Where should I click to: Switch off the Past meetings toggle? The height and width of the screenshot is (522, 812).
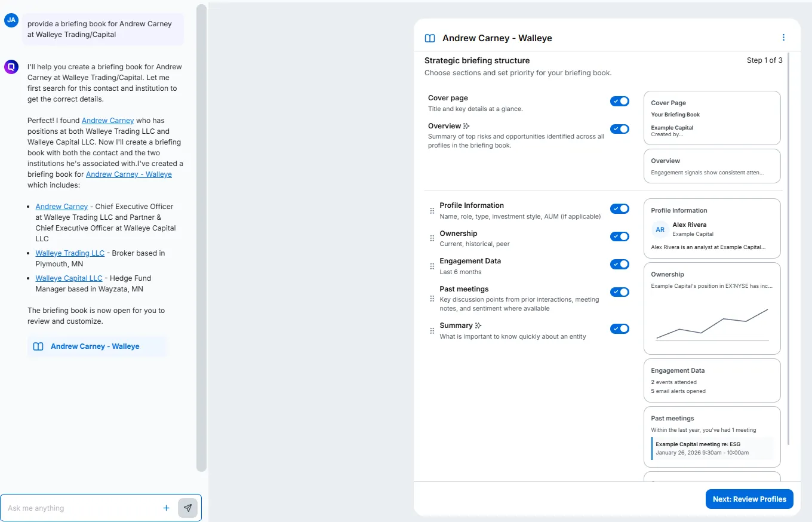tap(619, 292)
